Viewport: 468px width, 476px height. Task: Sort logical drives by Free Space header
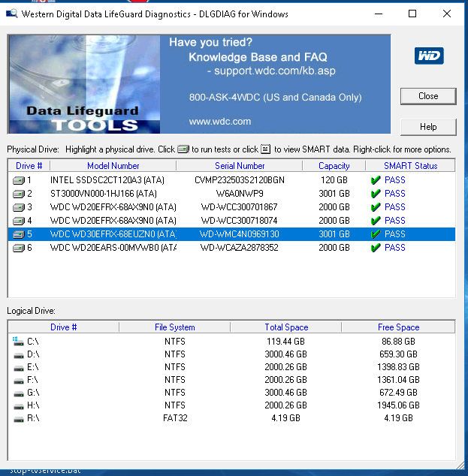[397, 327]
